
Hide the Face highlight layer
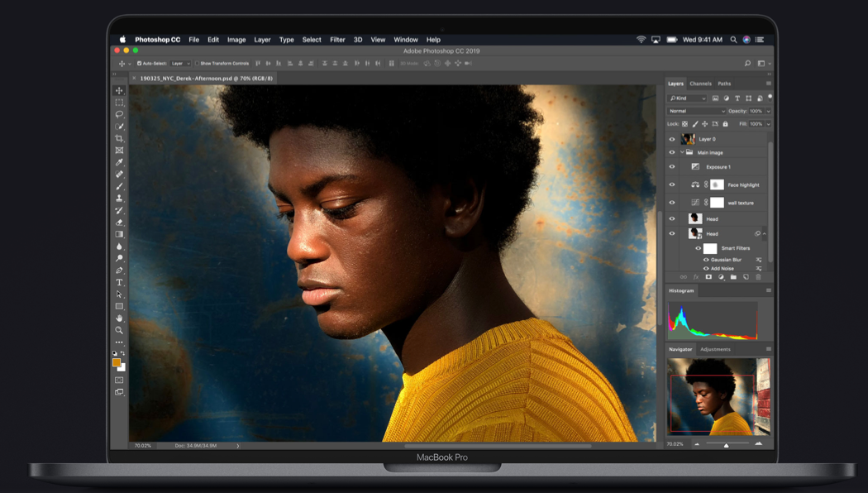tap(672, 185)
